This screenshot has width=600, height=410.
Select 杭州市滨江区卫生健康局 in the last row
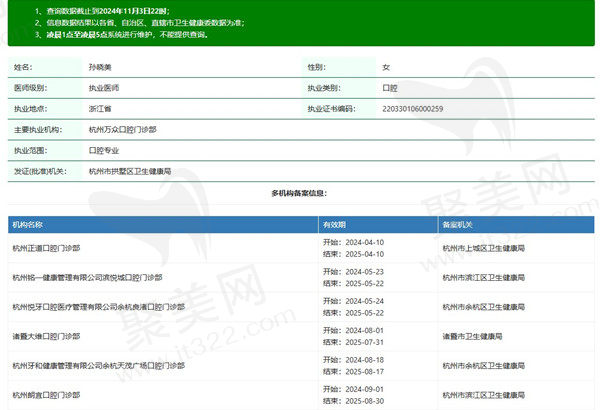(484, 395)
